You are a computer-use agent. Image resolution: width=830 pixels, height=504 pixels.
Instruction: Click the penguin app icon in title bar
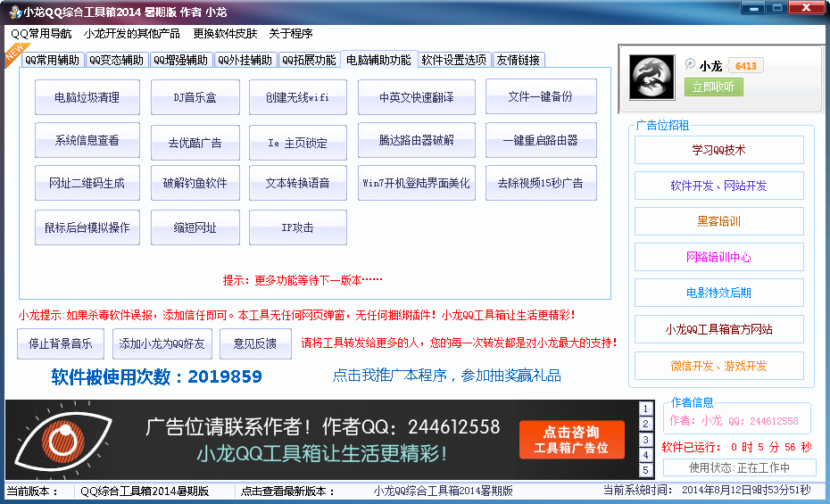click(x=13, y=12)
